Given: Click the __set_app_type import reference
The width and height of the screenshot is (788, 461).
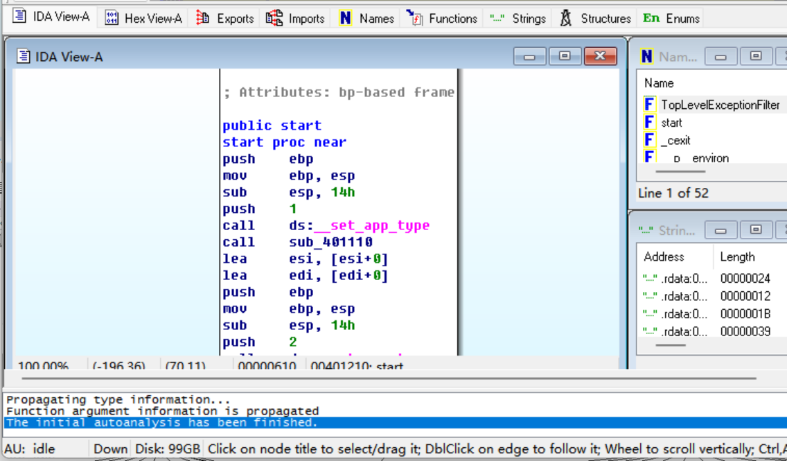Looking at the screenshot, I should click(371, 225).
